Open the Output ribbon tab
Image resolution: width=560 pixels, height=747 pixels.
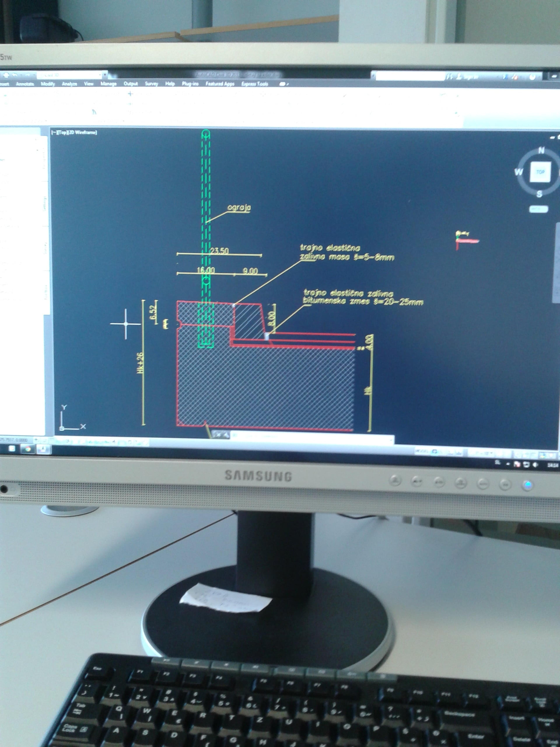pos(131,84)
